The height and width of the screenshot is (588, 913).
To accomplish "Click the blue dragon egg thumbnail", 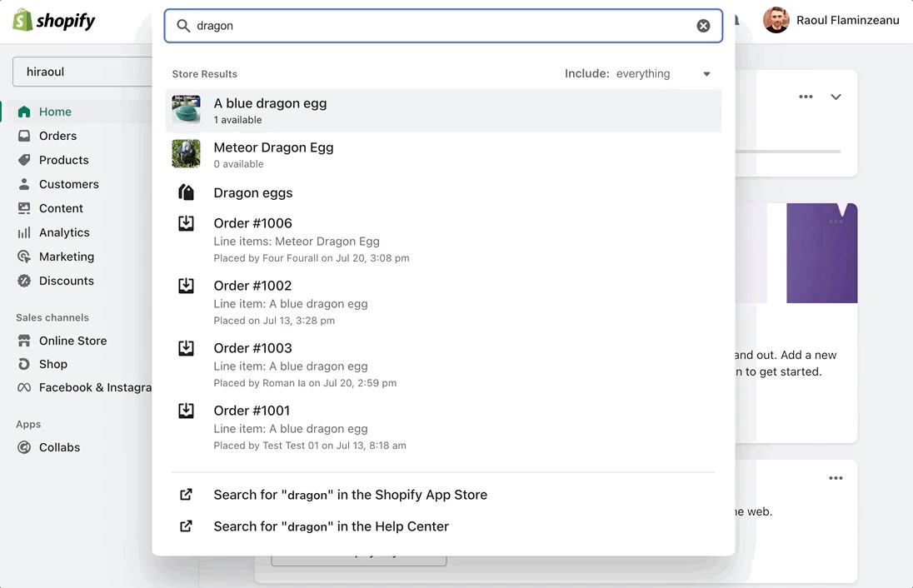I will (187, 109).
